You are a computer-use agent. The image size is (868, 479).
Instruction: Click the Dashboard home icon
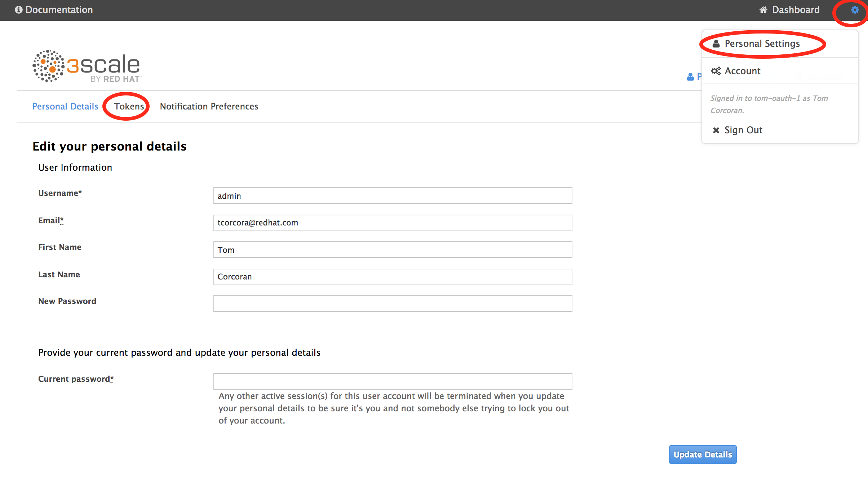(763, 10)
